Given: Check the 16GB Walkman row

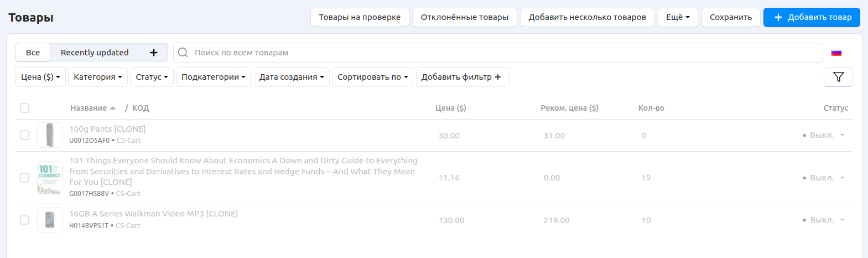Looking at the screenshot, I should (24, 220).
